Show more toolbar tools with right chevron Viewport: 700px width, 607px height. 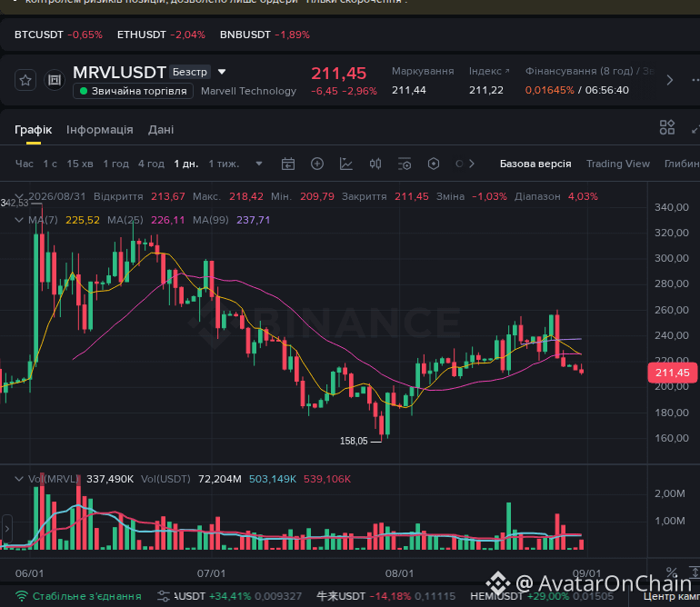[x=472, y=164]
